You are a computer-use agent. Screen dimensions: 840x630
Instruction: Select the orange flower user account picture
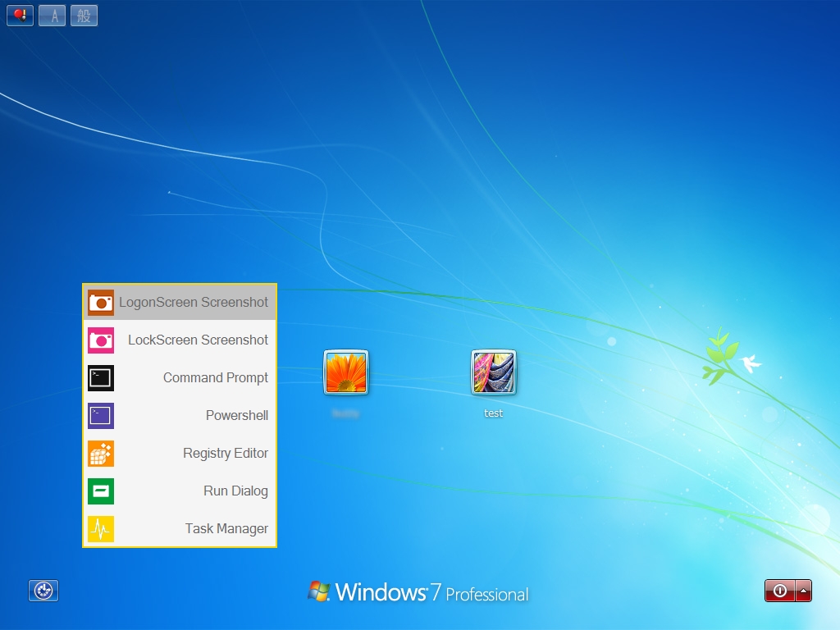click(x=346, y=372)
